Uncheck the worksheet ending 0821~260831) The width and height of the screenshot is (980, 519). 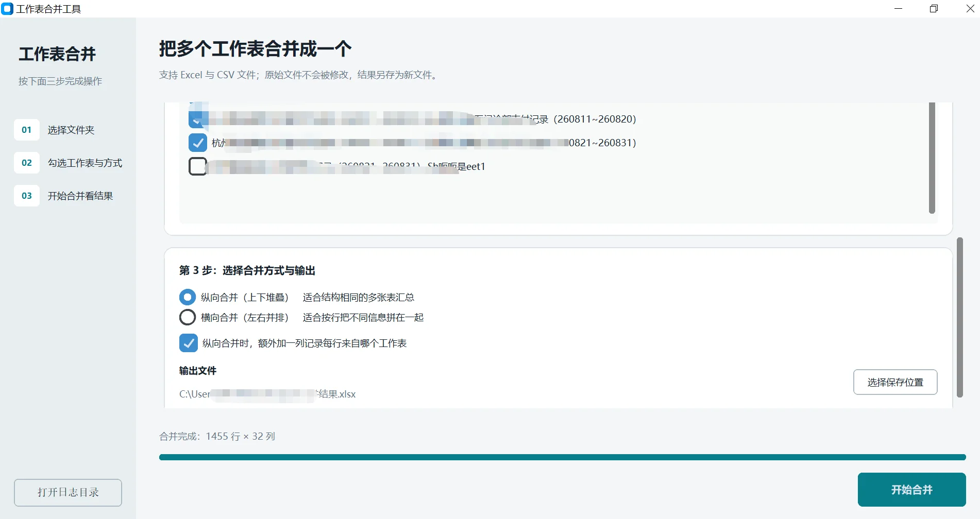click(198, 143)
